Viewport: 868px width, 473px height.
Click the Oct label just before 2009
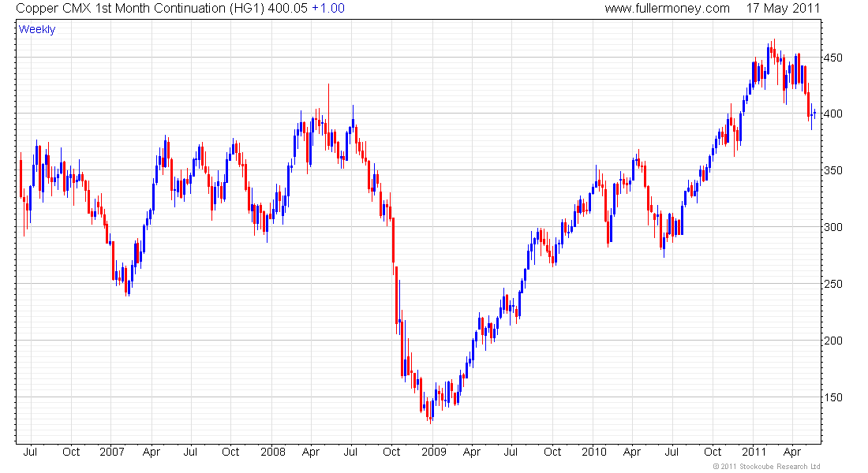391,452
